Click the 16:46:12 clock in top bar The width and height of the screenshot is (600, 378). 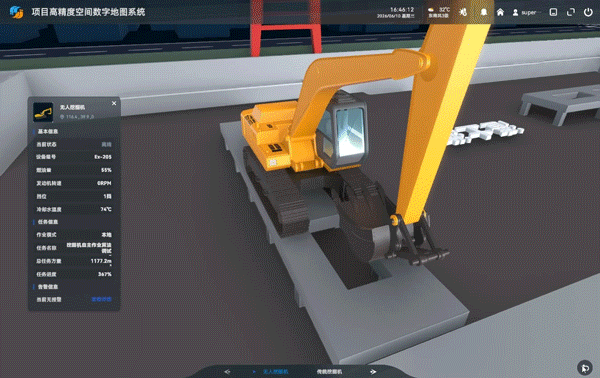(402, 10)
